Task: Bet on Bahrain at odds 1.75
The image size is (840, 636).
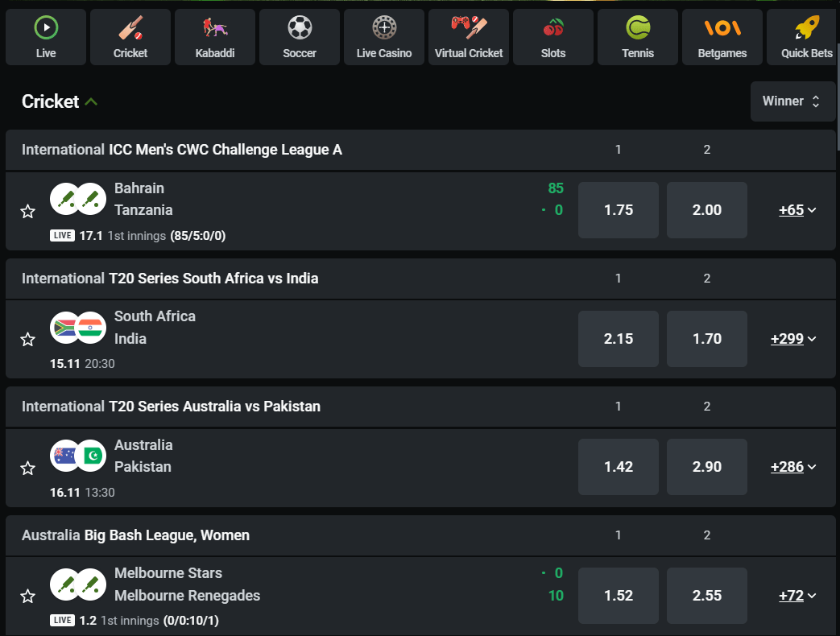Action: [619, 210]
